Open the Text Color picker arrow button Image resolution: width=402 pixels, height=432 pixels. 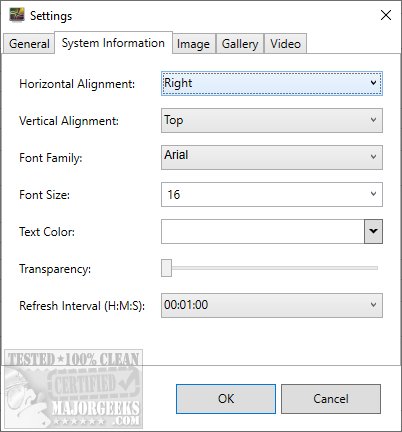click(x=373, y=231)
